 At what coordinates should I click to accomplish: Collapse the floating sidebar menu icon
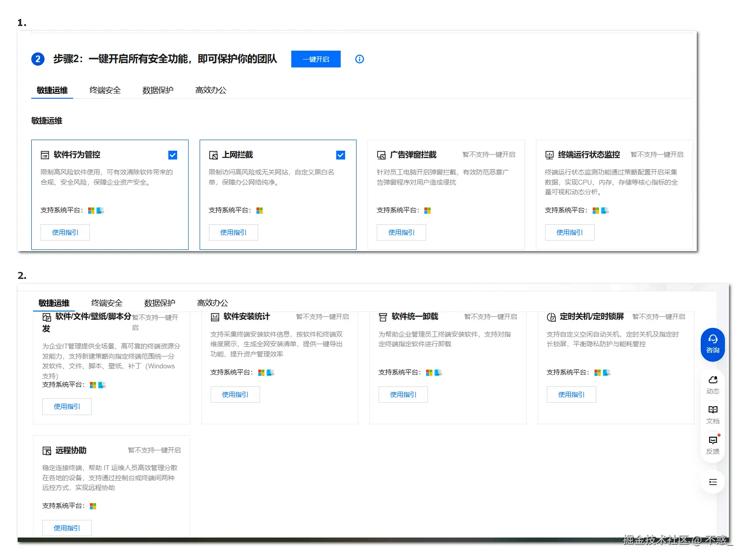point(713,482)
